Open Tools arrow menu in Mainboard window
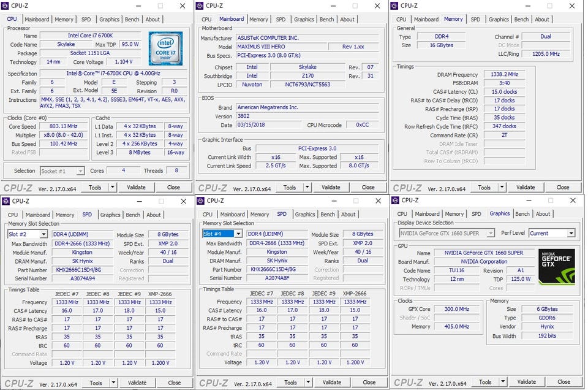Viewport: 588px width, 390px height. click(x=307, y=187)
